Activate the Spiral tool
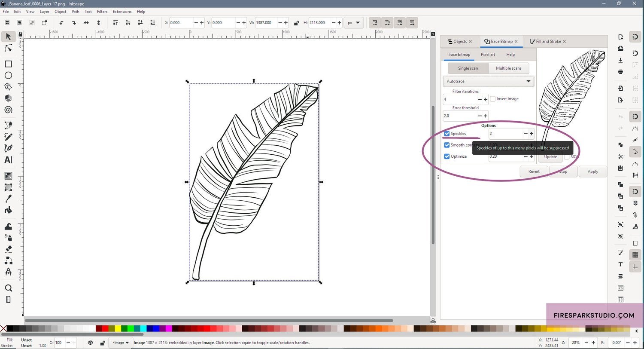The height and width of the screenshot is (349, 644). pyautogui.click(x=8, y=110)
